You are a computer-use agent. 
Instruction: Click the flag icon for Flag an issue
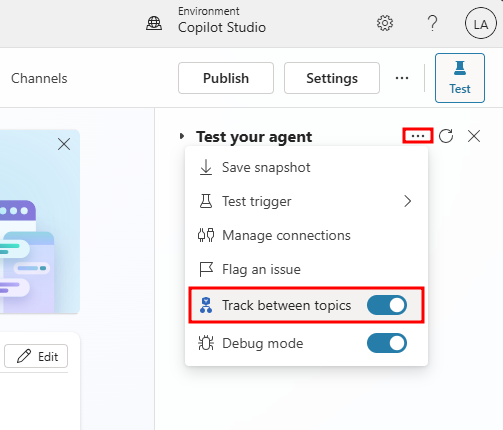pyautogui.click(x=206, y=269)
